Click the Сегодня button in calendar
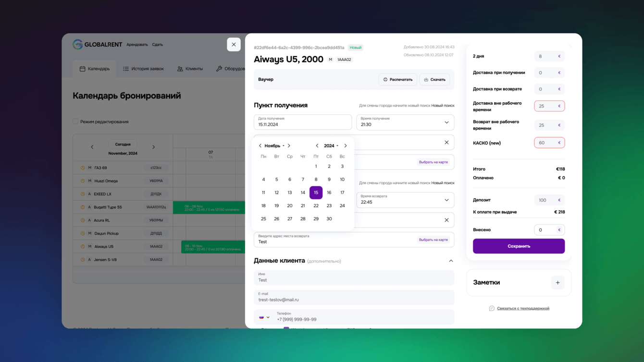Viewport: 644px width, 362px height. [x=123, y=144]
